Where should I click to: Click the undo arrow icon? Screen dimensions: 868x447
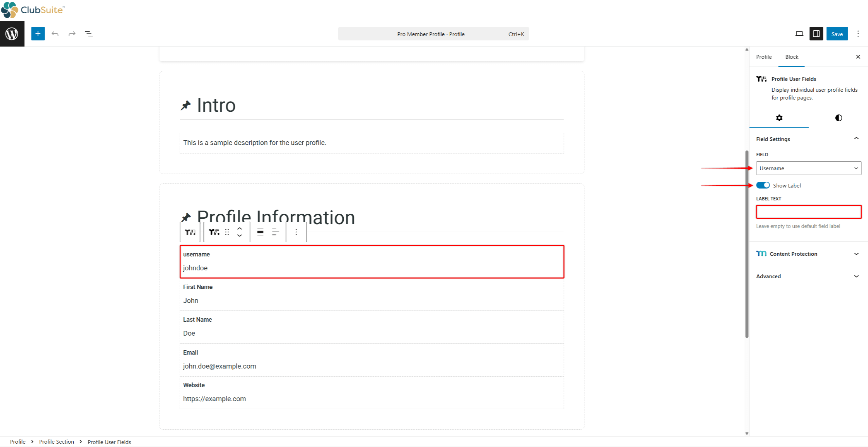click(x=55, y=34)
